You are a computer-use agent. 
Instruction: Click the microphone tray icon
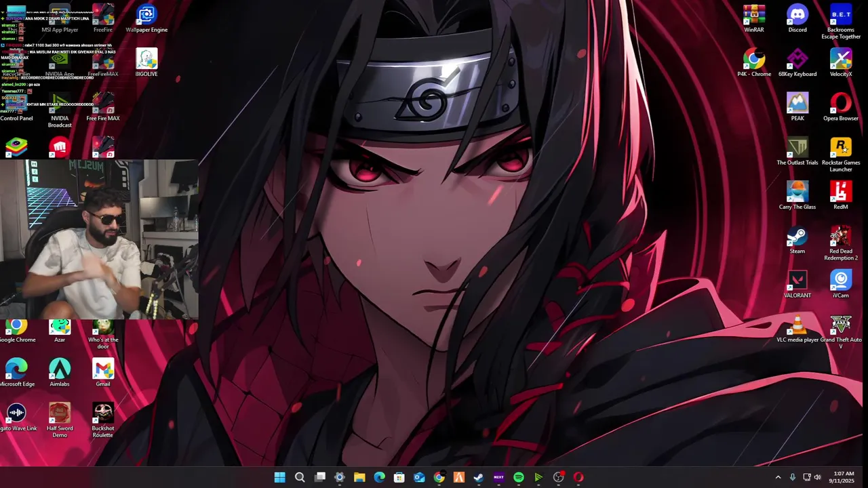(x=792, y=477)
